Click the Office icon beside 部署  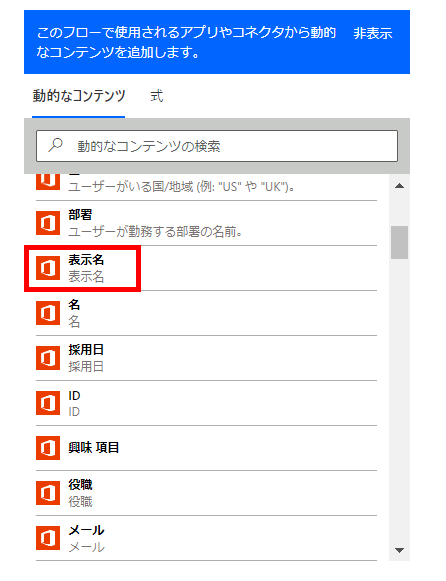[48, 223]
